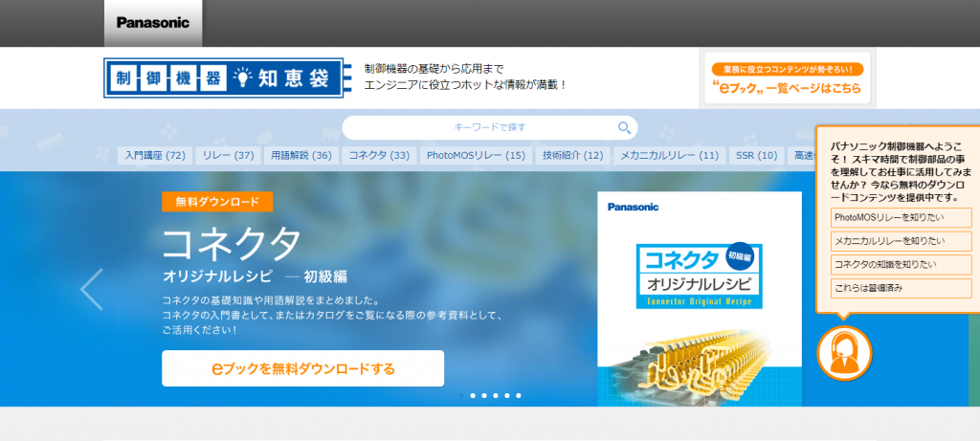
Task: Select the 技術紹介 (12) tag
Action: coord(573,156)
